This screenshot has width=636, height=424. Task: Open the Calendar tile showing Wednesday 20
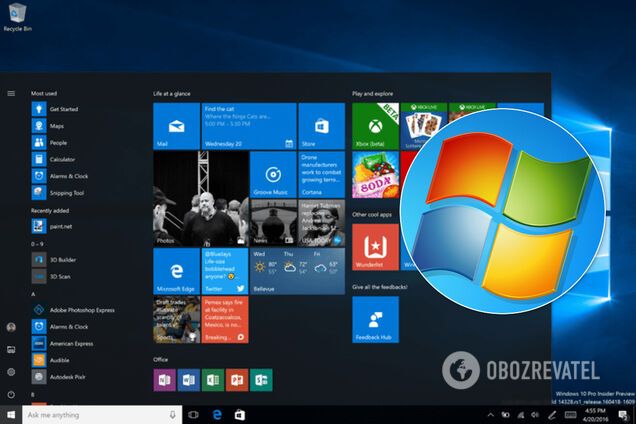click(x=249, y=126)
